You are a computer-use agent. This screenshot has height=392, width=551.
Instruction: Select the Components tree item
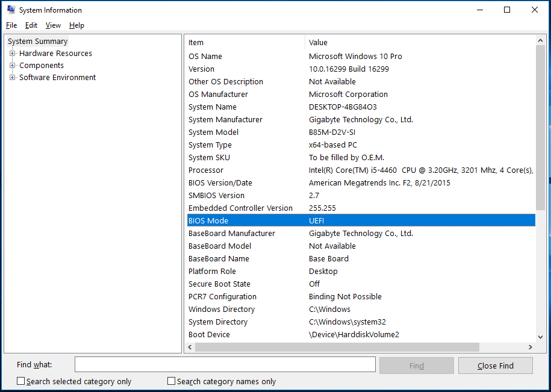(x=42, y=65)
